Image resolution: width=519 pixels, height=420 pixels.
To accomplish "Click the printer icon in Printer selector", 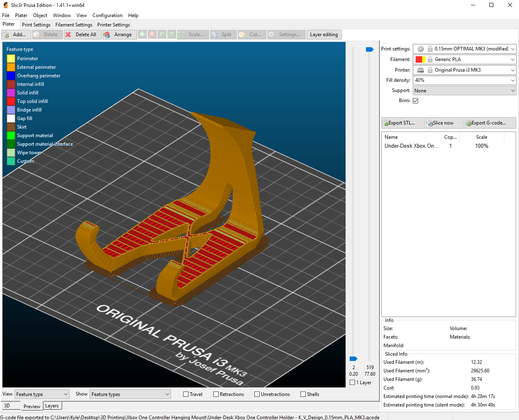I will click(420, 70).
